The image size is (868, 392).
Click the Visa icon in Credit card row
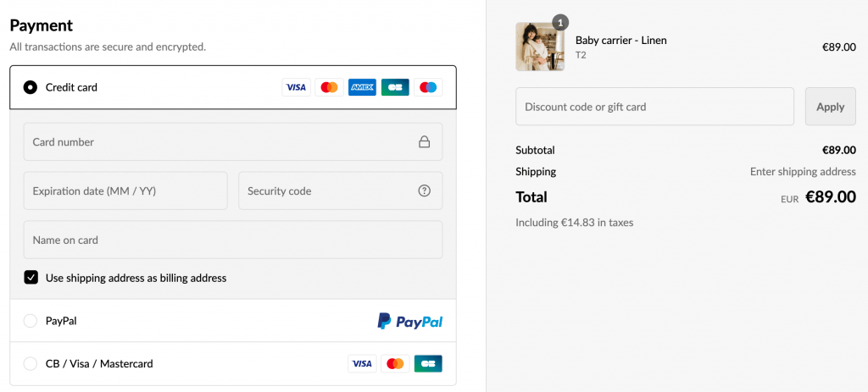[296, 87]
